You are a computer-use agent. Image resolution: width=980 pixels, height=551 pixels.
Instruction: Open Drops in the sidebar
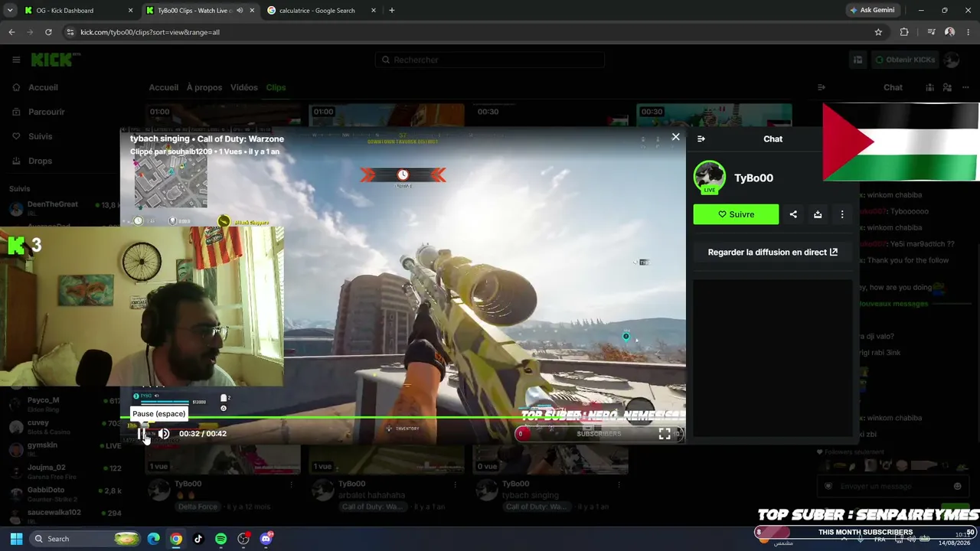click(41, 161)
